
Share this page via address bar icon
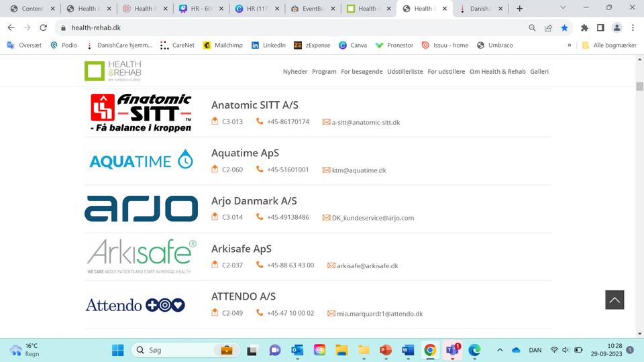[x=548, y=27]
